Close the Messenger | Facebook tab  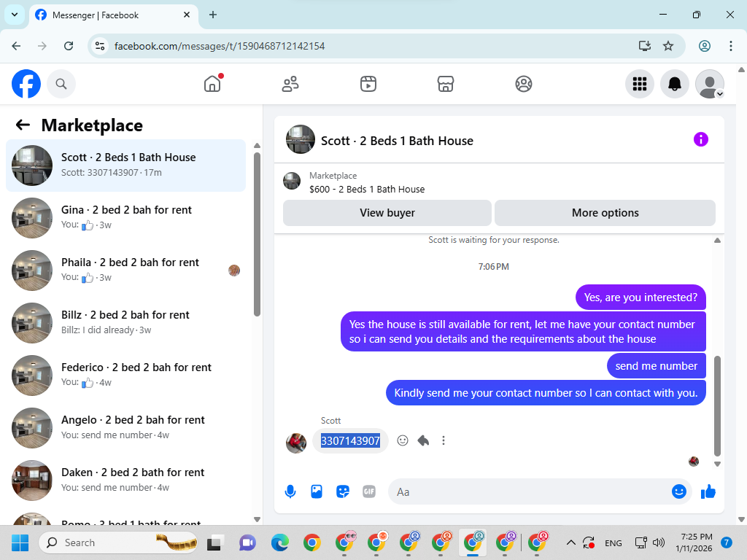[187, 15]
